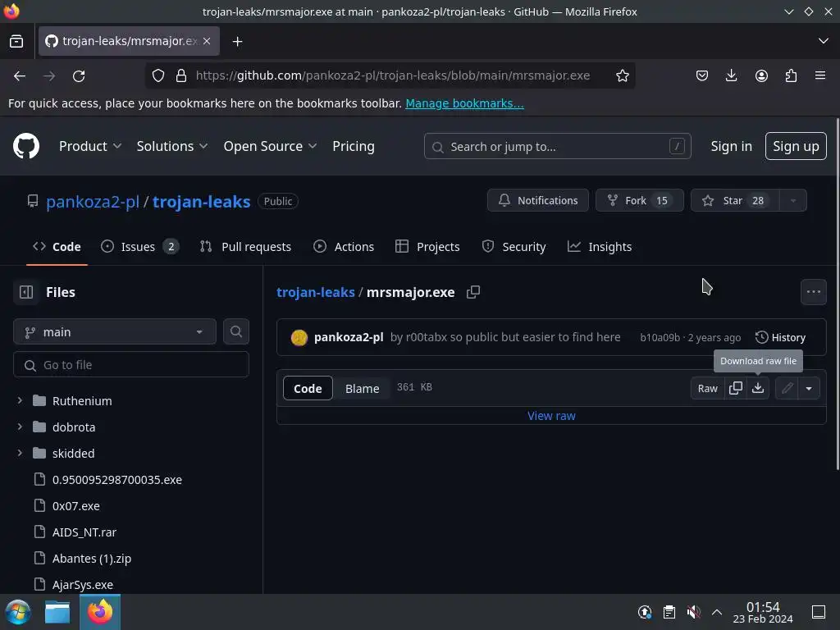Click show desktop button in taskbar

[x=818, y=612]
